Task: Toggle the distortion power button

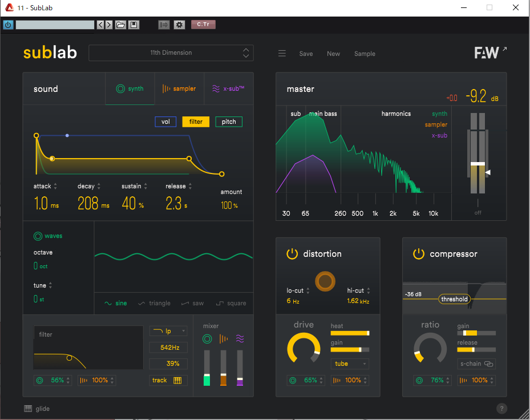Action: point(292,253)
